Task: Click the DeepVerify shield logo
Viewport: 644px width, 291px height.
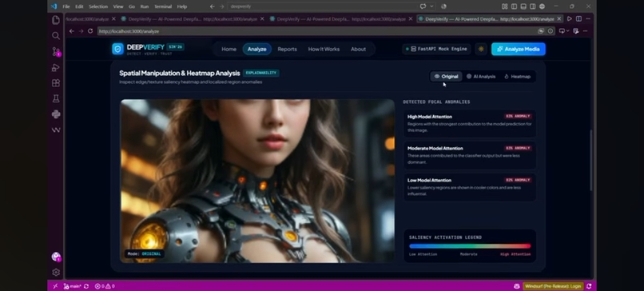Action: [x=118, y=49]
